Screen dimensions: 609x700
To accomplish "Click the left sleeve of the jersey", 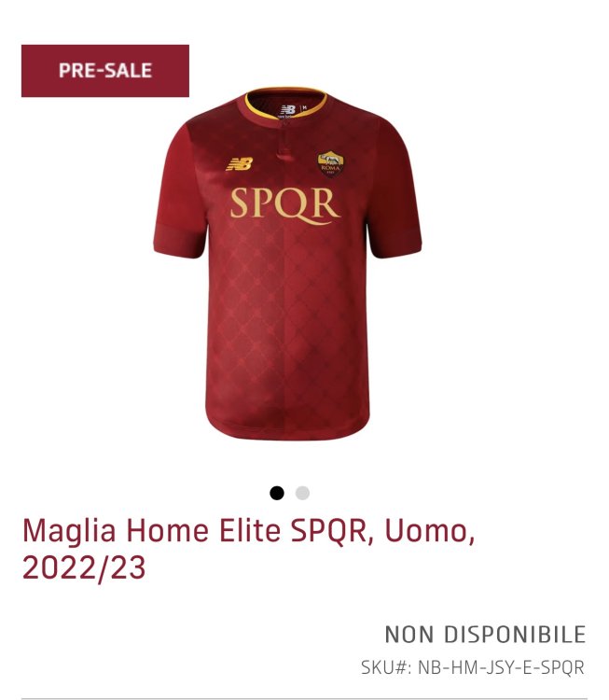I will point(181,192).
